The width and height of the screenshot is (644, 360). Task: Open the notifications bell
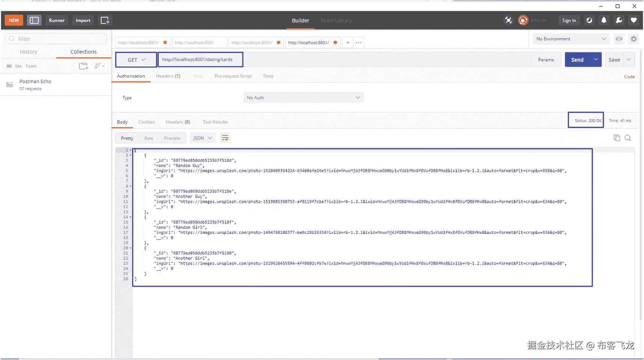point(604,20)
